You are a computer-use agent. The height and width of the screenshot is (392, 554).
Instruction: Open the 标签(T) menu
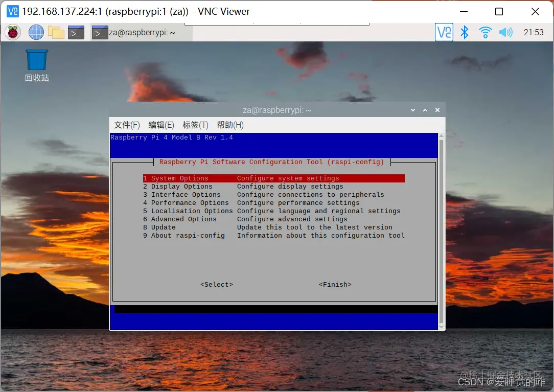point(195,125)
